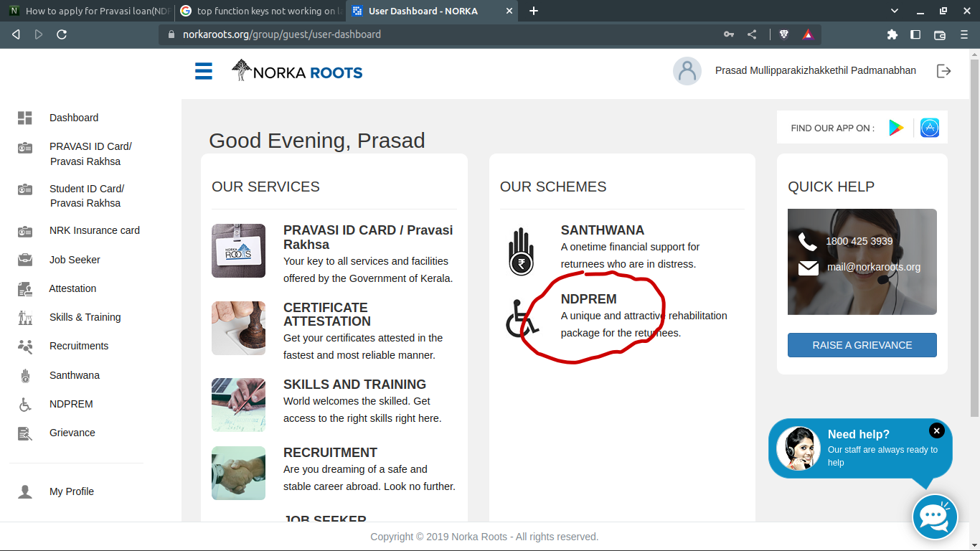980x551 pixels.
Task: Click the user profile avatar icon
Action: pyautogui.click(x=687, y=71)
